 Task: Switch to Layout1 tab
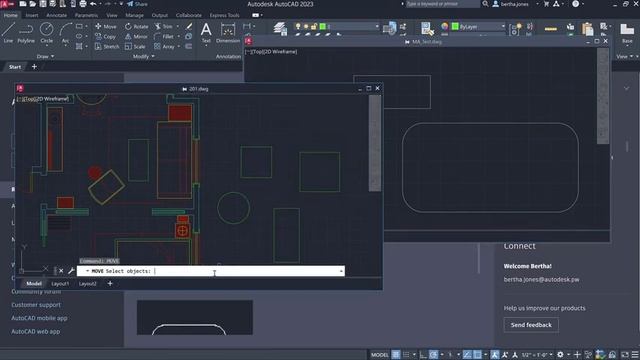(60, 283)
